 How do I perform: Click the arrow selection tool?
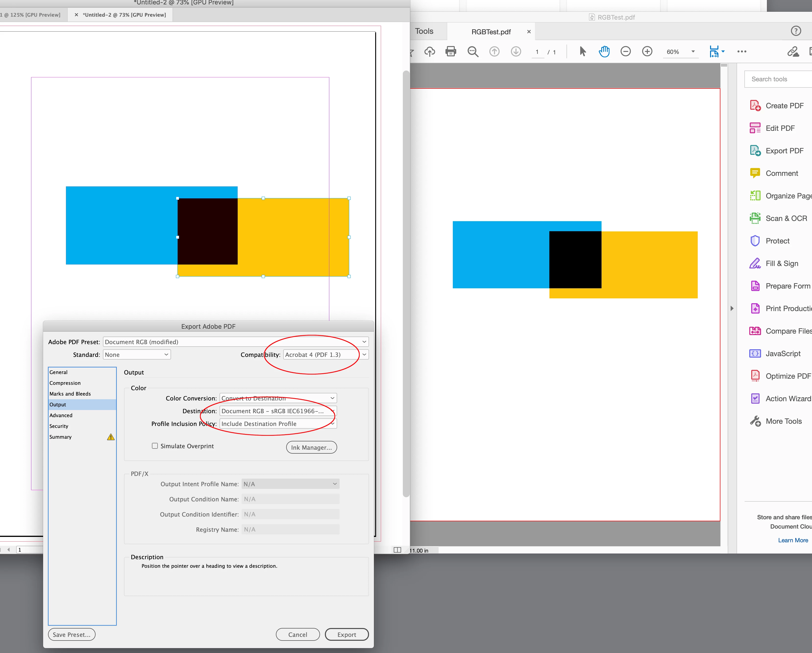(582, 51)
